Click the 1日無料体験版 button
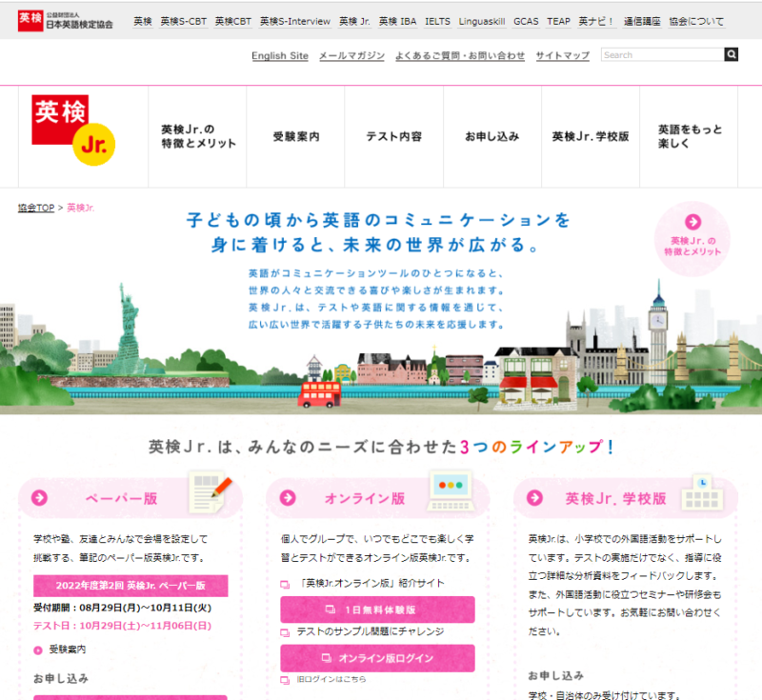The height and width of the screenshot is (700, 762). (x=377, y=610)
